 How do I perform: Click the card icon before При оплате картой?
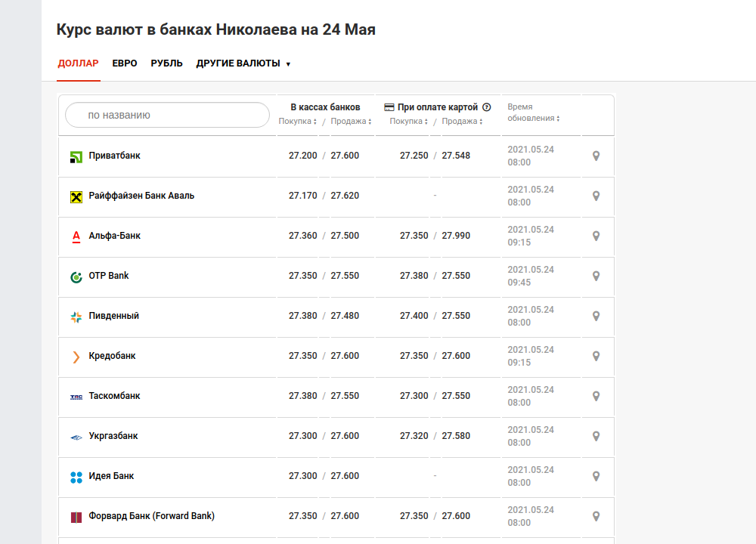click(389, 107)
